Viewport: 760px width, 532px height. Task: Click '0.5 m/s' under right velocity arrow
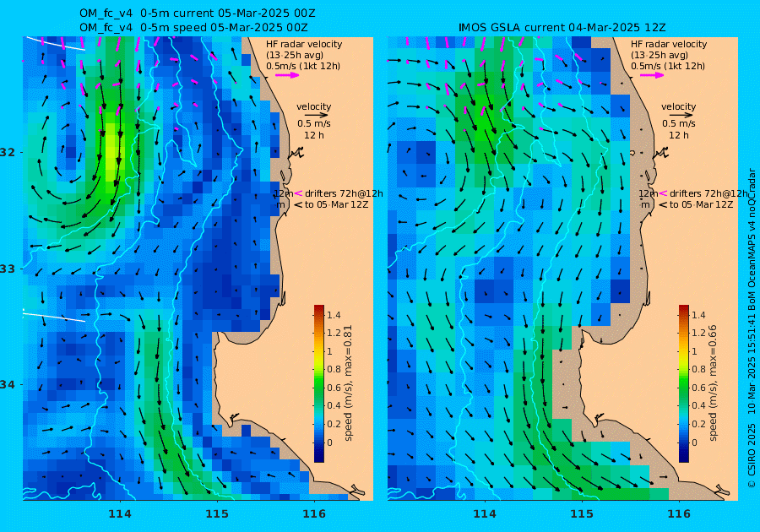(x=679, y=123)
